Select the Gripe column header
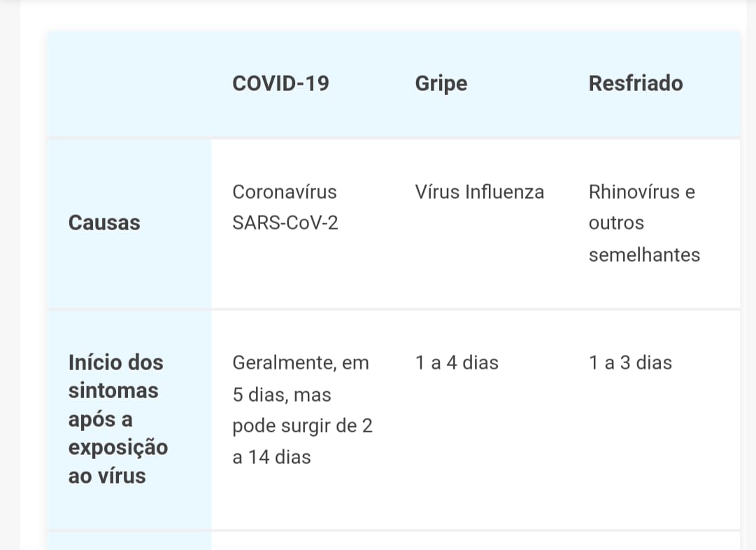This screenshot has width=756, height=550. click(441, 83)
